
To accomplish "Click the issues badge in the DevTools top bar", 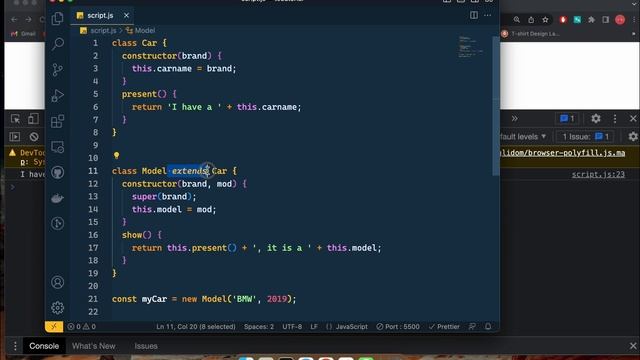I will [x=567, y=119].
